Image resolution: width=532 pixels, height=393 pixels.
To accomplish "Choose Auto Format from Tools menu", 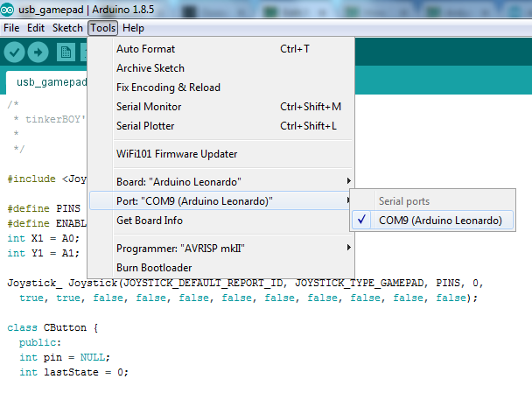I will pyautogui.click(x=220, y=49).
